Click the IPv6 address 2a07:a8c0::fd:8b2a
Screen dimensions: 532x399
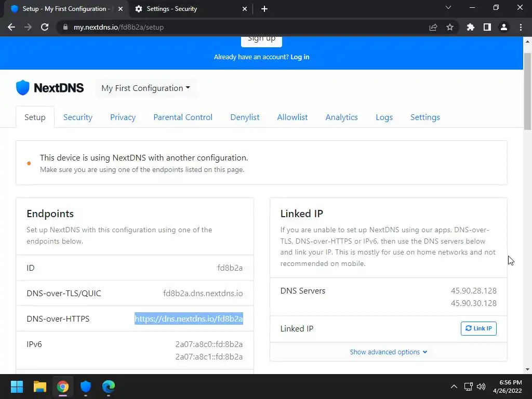pos(209,344)
